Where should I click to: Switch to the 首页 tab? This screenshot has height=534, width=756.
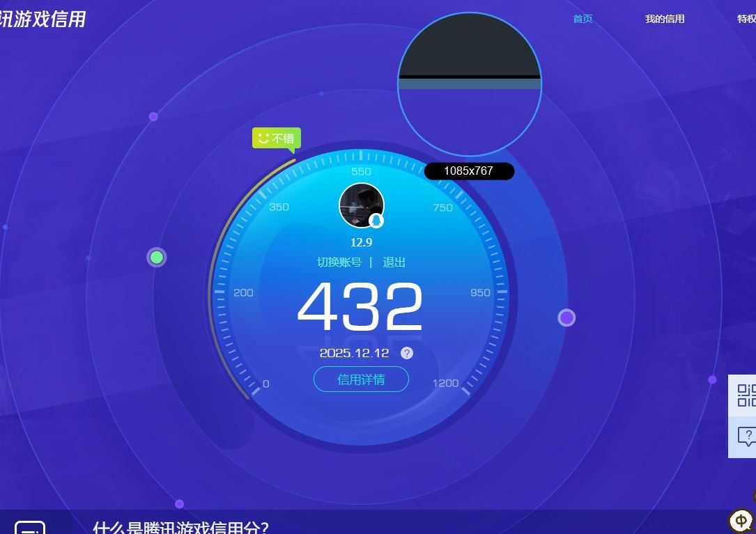pyautogui.click(x=583, y=19)
